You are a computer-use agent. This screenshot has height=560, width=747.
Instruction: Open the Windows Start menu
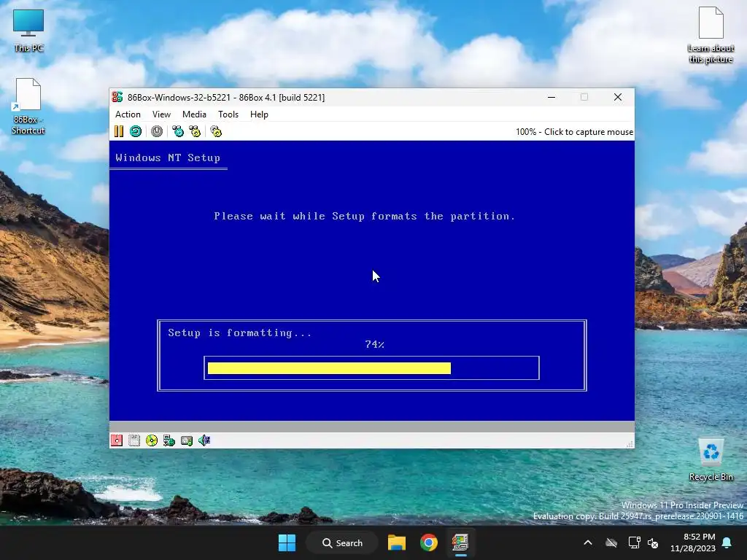[287, 542]
